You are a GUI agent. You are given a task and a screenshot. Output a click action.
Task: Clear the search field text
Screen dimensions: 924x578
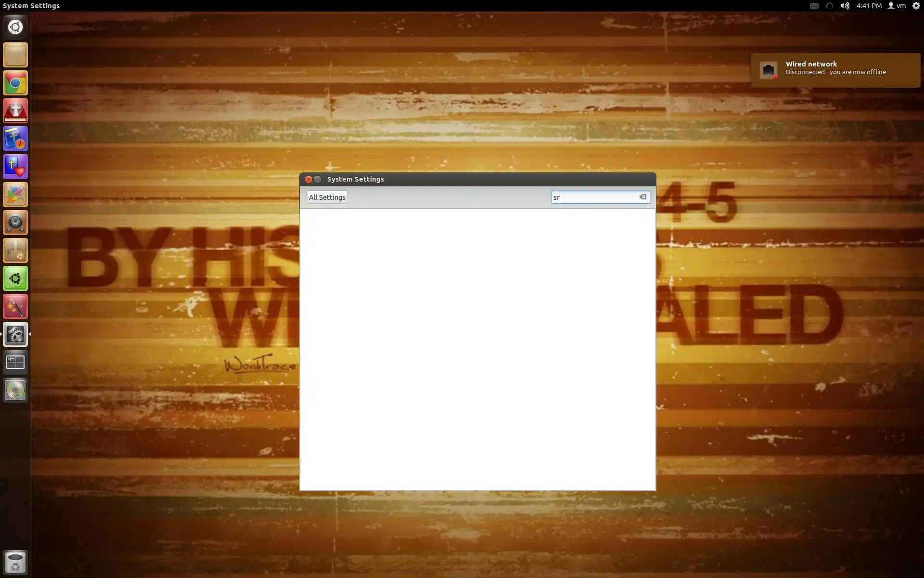click(x=642, y=197)
